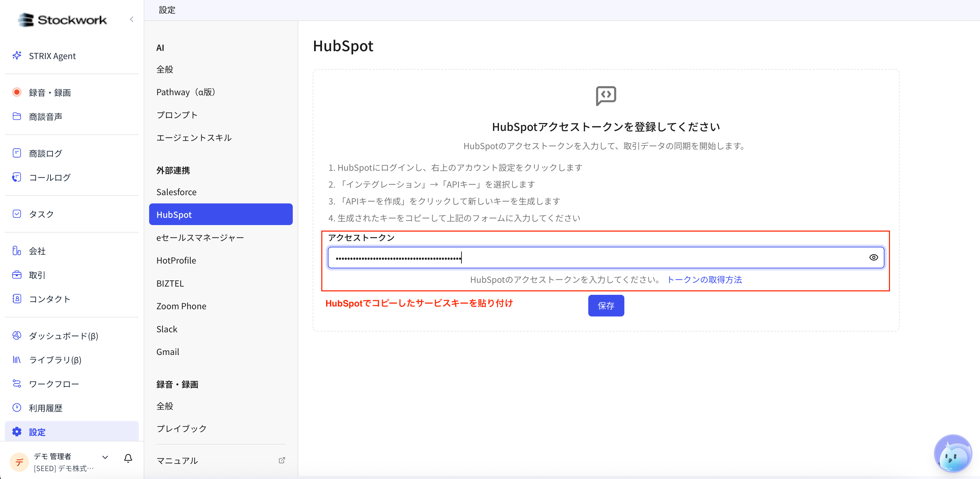Click the デ user avatar
The width and height of the screenshot is (980, 479).
tap(19, 462)
